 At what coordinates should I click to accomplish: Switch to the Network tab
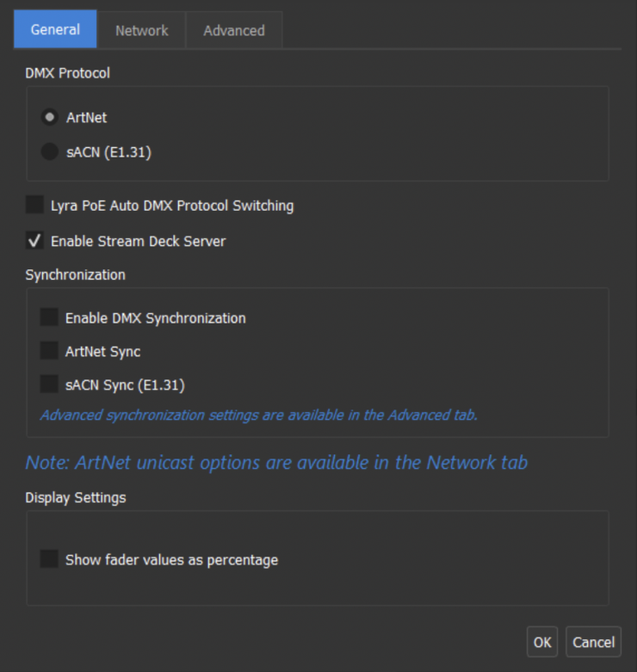coord(142,30)
